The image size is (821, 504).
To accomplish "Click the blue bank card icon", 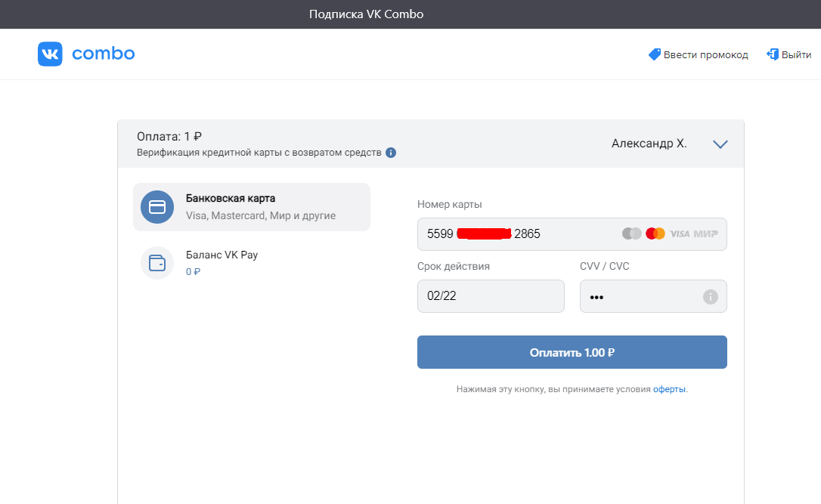I will pyautogui.click(x=157, y=207).
